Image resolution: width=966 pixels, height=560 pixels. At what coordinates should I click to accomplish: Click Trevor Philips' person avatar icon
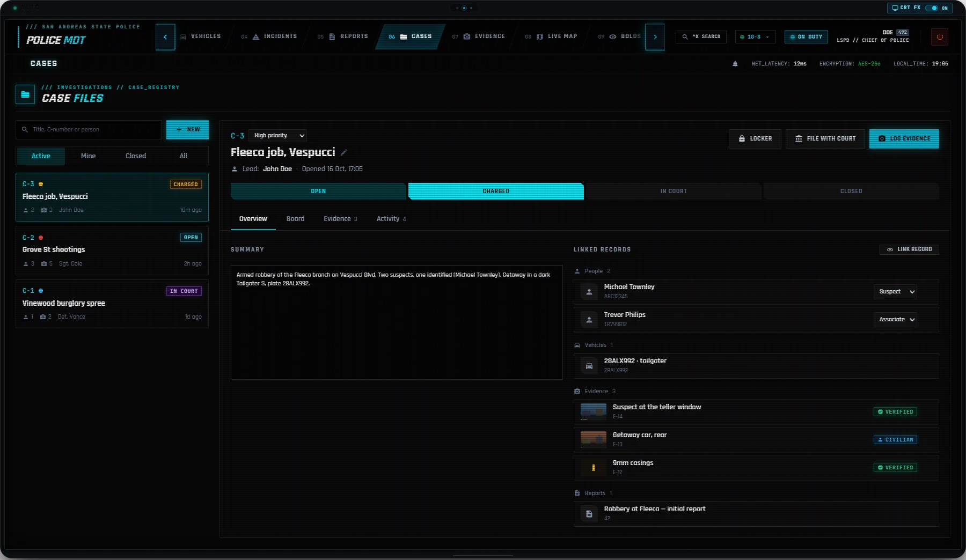tap(589, 320)
